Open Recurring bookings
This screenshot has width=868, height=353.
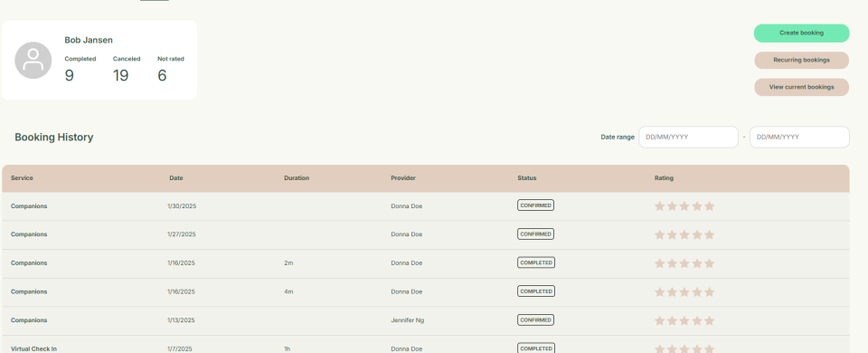click(801, 60)
